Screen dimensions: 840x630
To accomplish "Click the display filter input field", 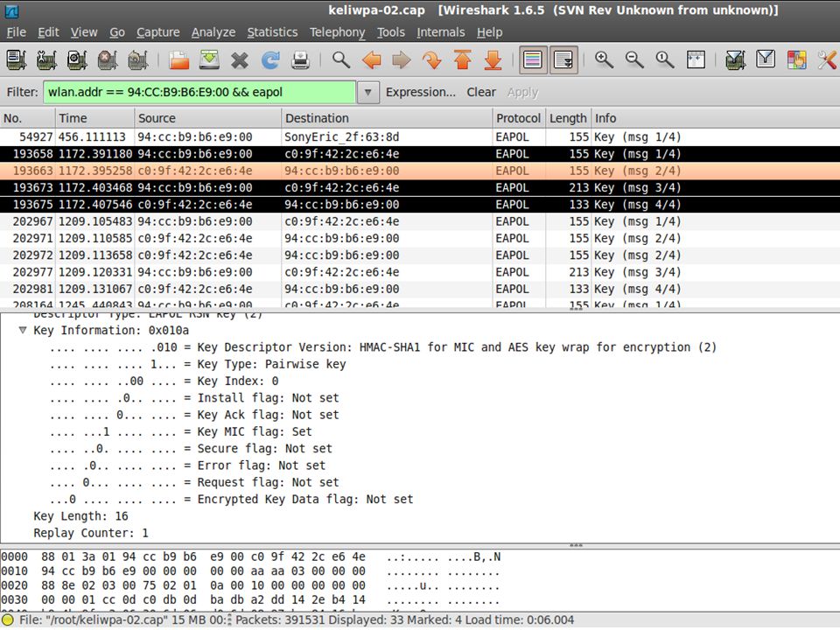I will tap(199, 92).
